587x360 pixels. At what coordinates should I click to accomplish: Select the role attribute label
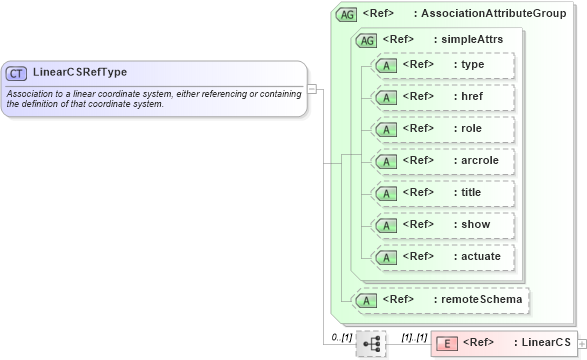pos(471,128)
